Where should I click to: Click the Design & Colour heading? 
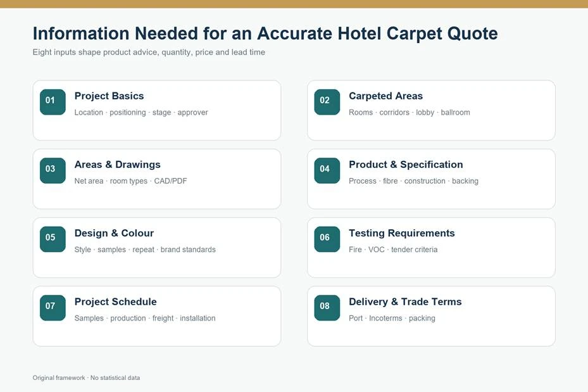(x=114, y=233)
